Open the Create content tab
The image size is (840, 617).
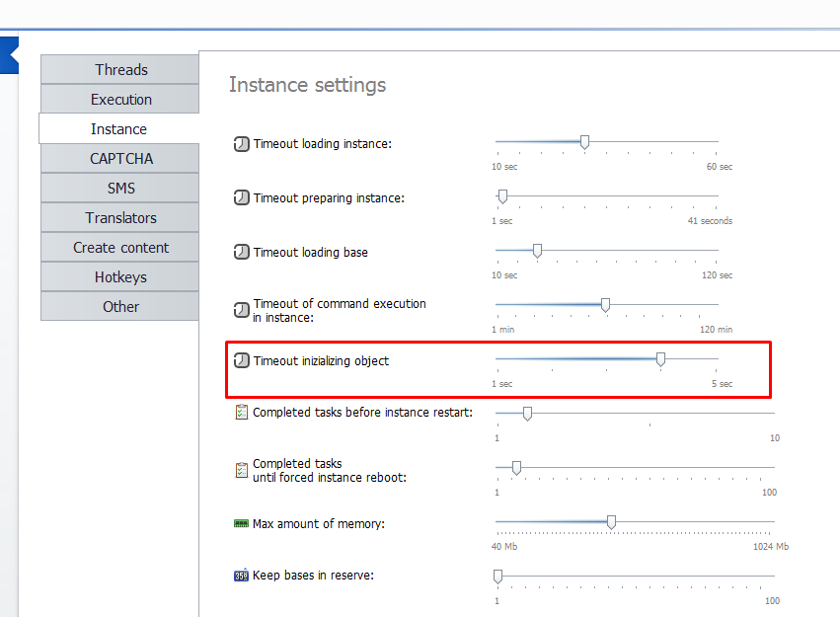point(120,248)
